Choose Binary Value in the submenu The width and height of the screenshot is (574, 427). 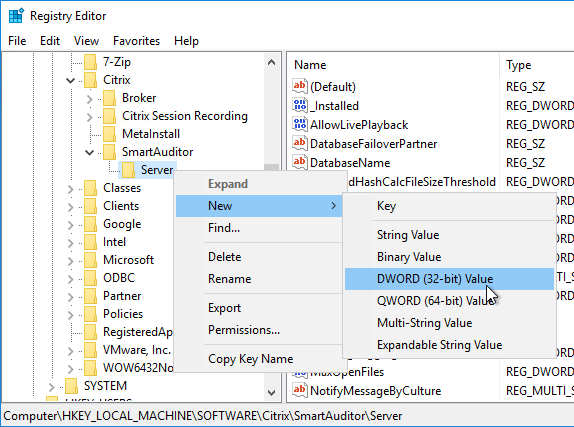pyautogui.click(x=449, y=257)
